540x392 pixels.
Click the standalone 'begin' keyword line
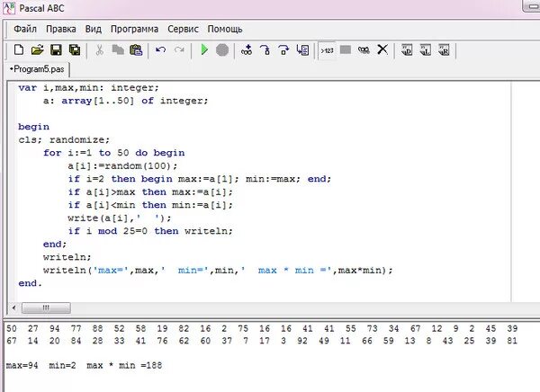click(33, 127)
